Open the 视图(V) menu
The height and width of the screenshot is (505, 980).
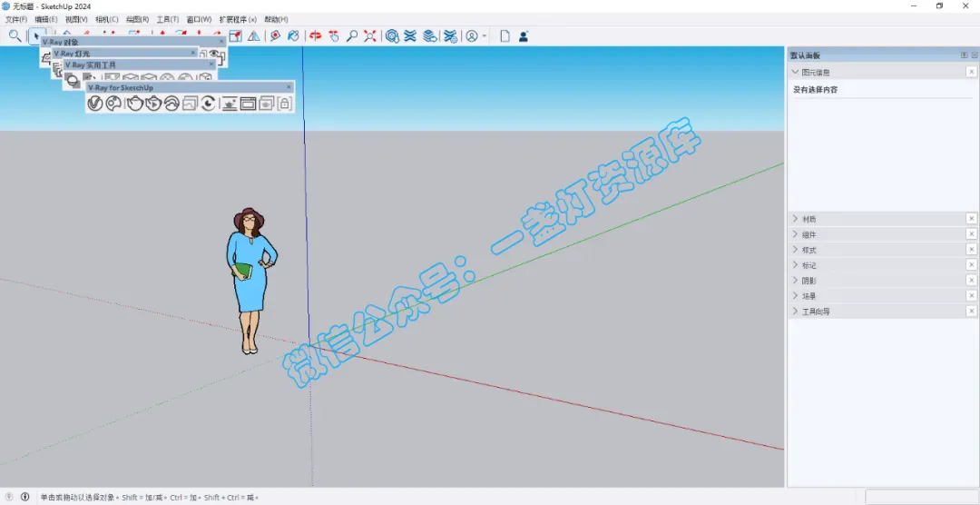click(x=76, y=19)
